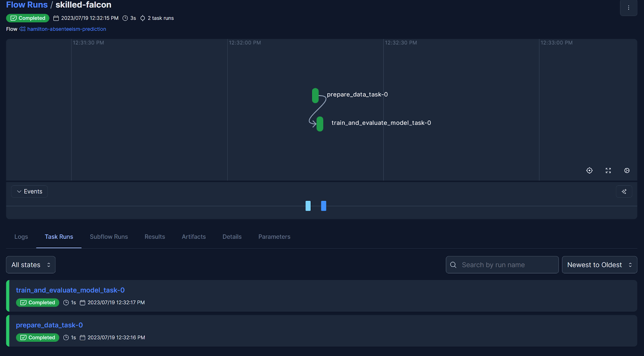Click Completed badge under train_and_evaluate_model_task-0
Screen dimensions: 644x356
click(x=37, y=302)
